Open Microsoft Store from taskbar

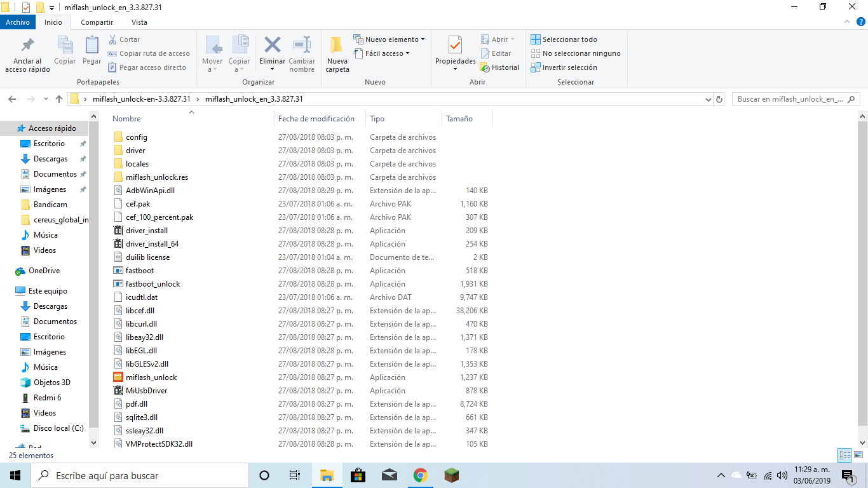click(358, 475)
